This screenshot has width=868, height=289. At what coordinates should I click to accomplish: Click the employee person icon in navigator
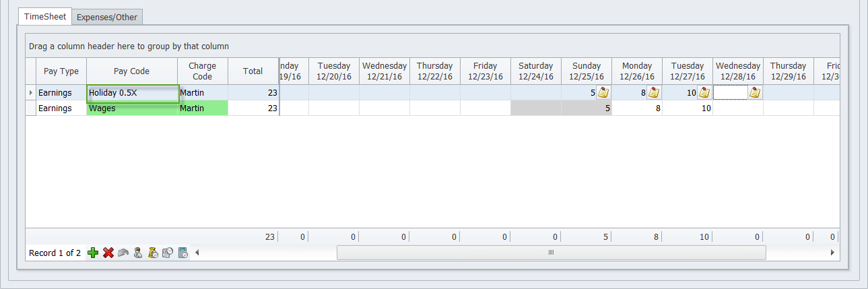138,253
